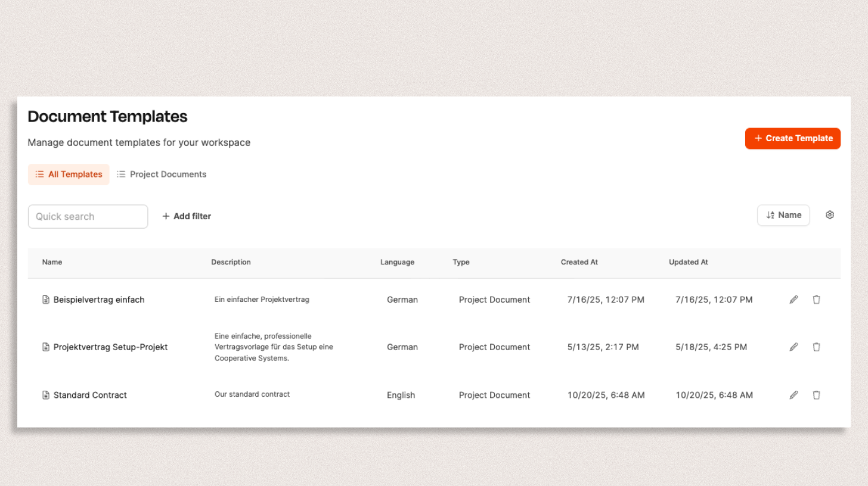Select 'Ein einfacher Projektvertrag' description

click(x=262, y=300)
